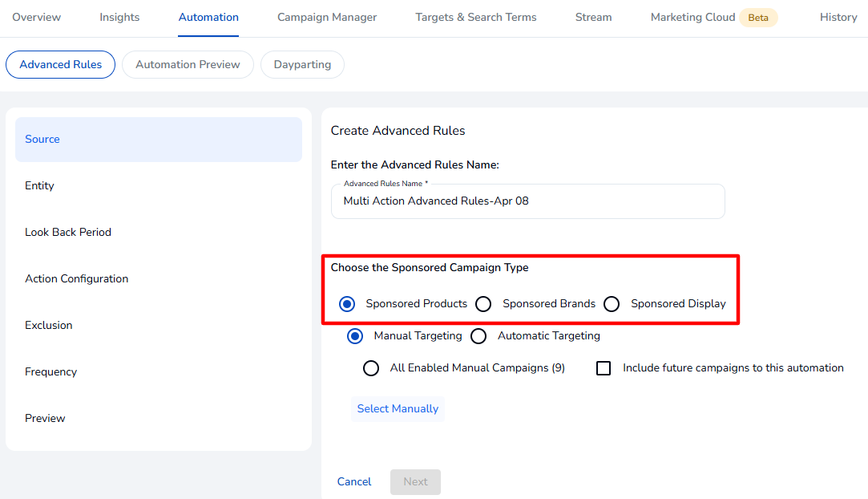Select the Sponsored Brands radio button
This screenshot has width=868, height=499.
point(483,304)
